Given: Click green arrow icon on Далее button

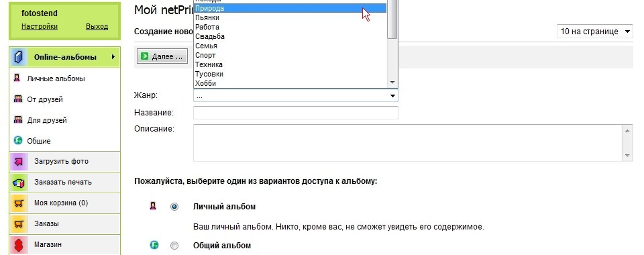Looking at the screenshot, I should tap(144, 56).
